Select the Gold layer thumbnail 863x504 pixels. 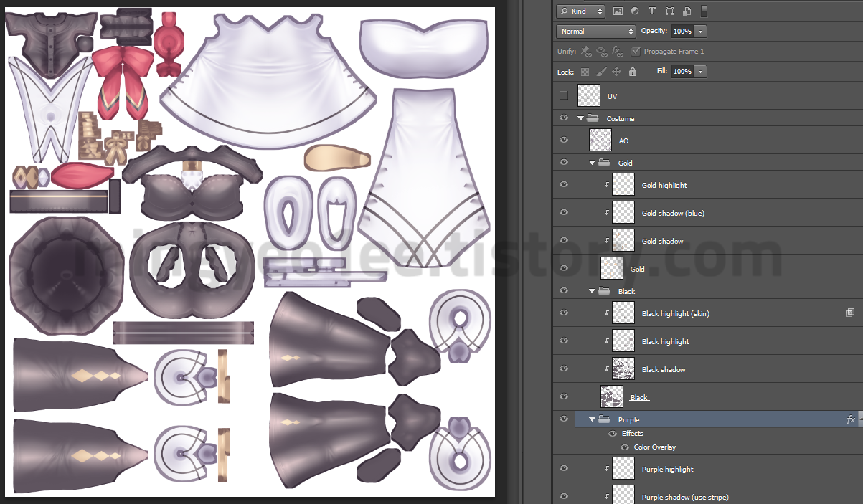tap(612, 268)
